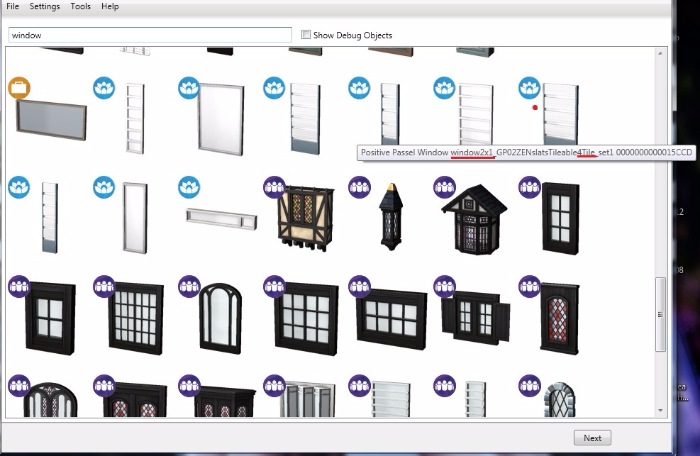Select the tall black six-pane window
This screenshot has height=456, width=700.
click(x=561, y=218)
